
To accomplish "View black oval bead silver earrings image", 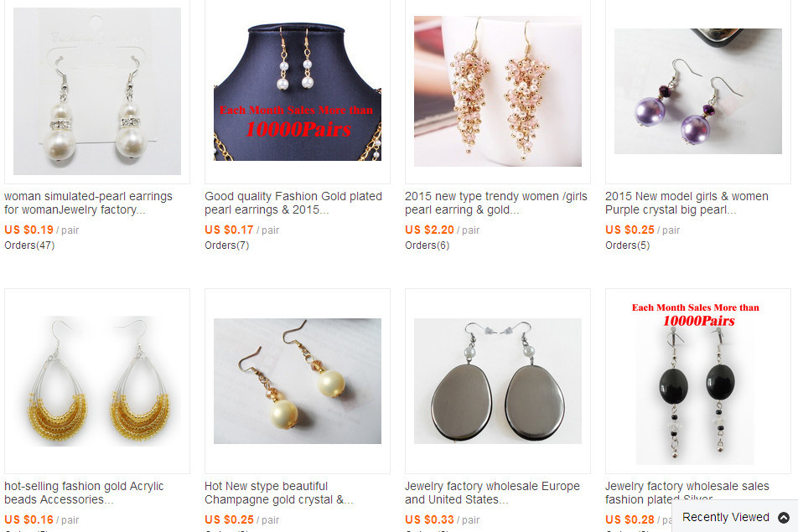I will [x=697, y=381].
